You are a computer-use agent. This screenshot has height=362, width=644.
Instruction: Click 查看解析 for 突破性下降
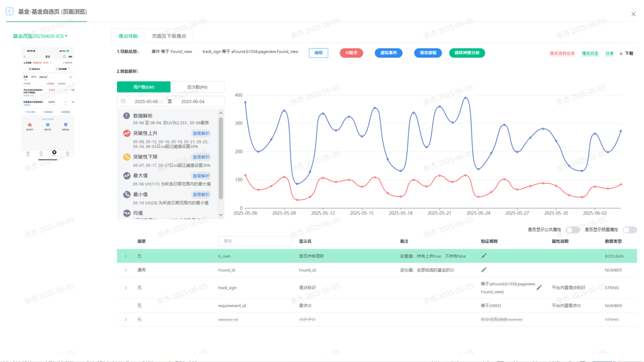click(201, 157)
